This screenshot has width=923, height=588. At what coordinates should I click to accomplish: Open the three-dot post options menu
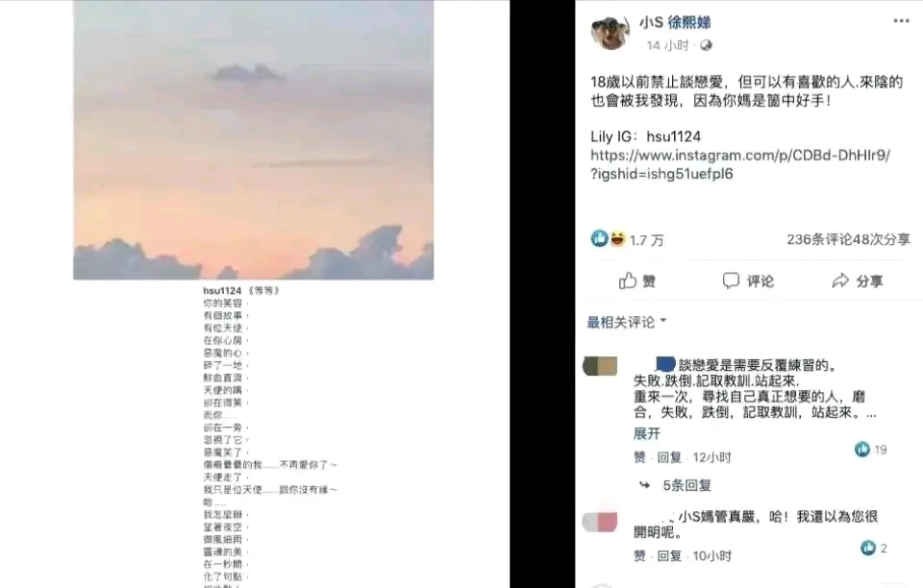[x=901, y=20]
